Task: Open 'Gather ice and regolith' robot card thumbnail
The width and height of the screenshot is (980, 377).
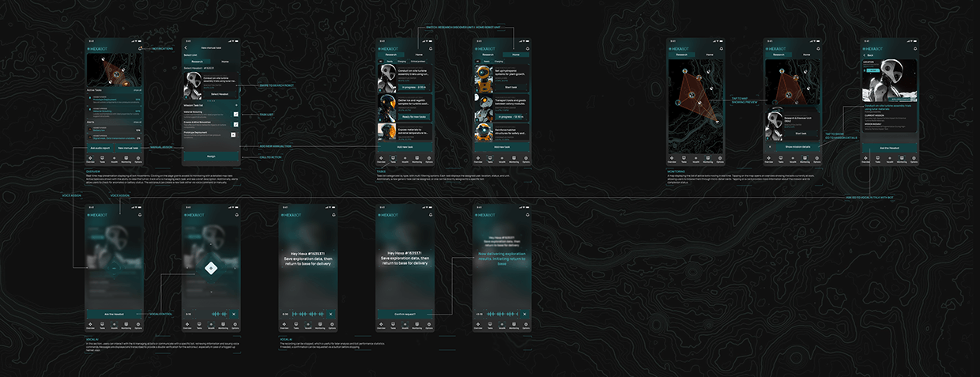Action: click(387, 107)
